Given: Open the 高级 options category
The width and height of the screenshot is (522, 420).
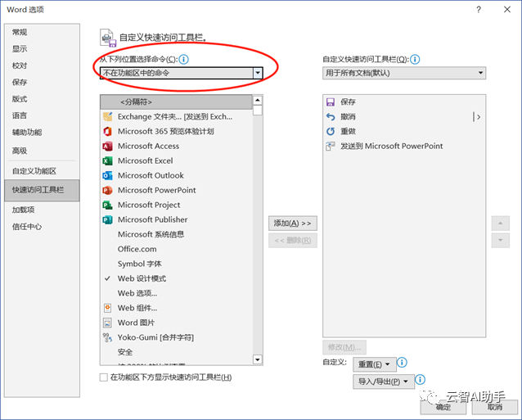Looking at the screenshot, I should pyautogui.click(x=42, y=151).
